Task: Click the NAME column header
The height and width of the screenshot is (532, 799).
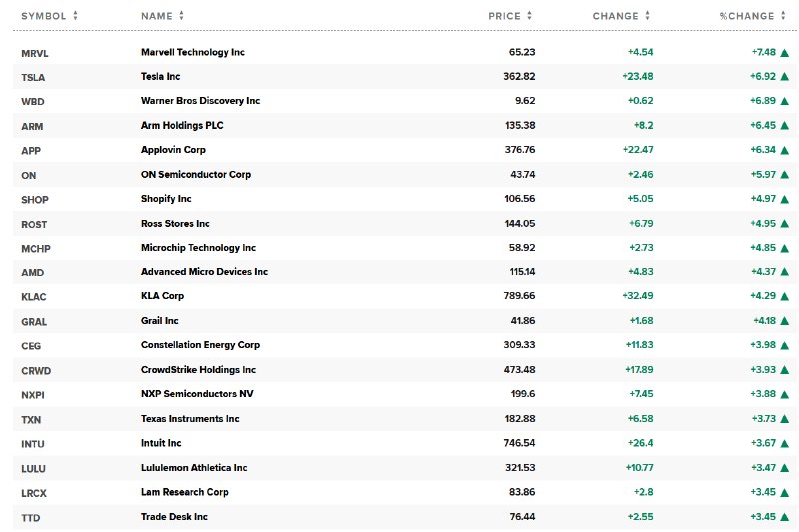Action: (x=157, y=16)
